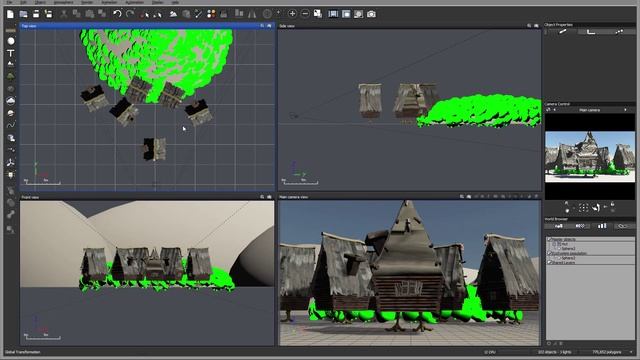This screenshot has height=360, width=640.
Task: Open the Numerics tab in Object Properties
Action: 591,31
